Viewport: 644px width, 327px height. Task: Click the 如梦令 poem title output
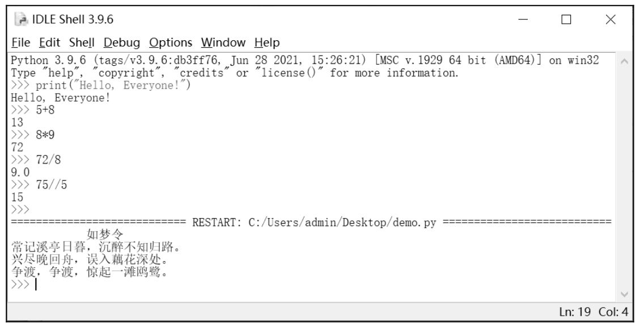[105, 234]
